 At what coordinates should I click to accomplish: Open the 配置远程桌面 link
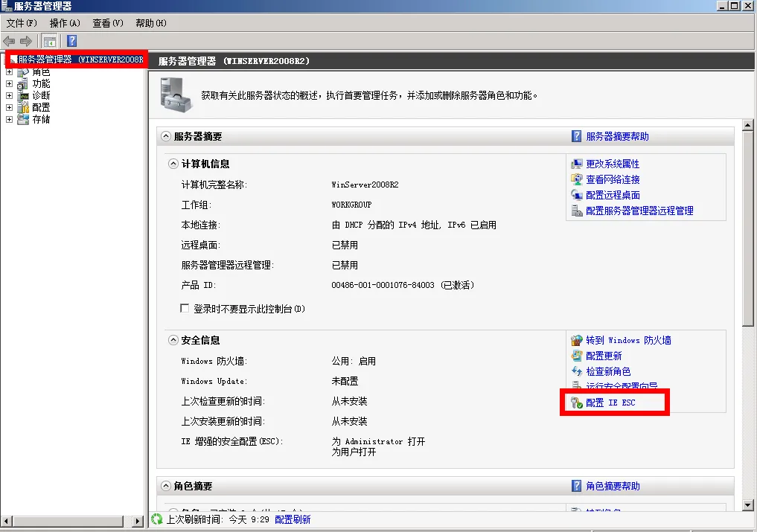click(612, 195)
